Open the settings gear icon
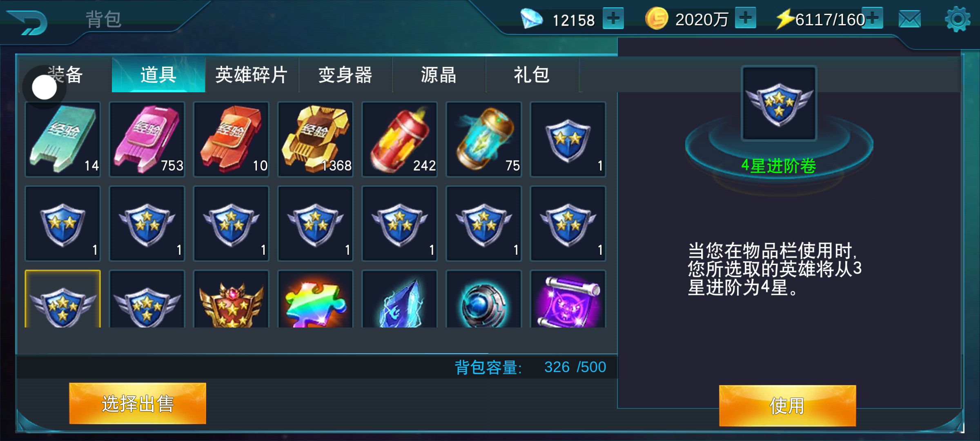980x441 pixels. click(958, 19)
